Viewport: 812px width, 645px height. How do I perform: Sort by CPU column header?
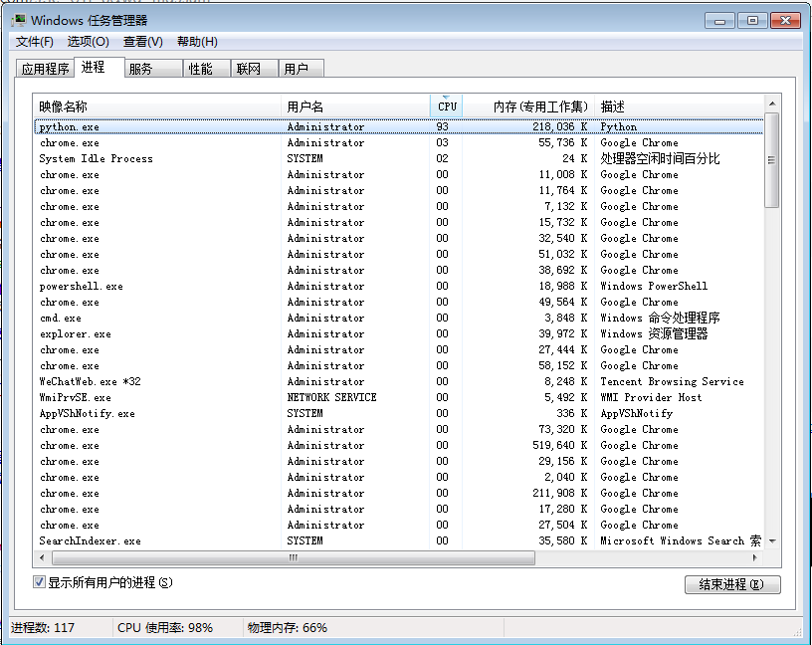click(447, 107)
